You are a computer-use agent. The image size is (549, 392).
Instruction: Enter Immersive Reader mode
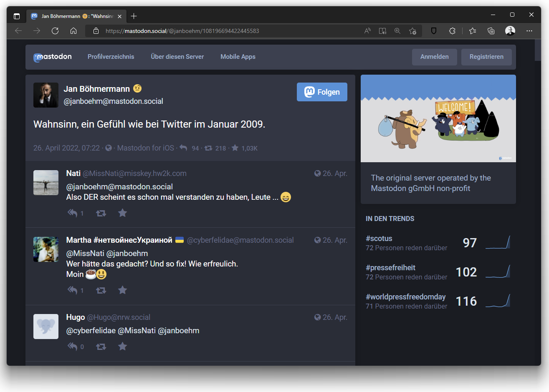[382, 31]
